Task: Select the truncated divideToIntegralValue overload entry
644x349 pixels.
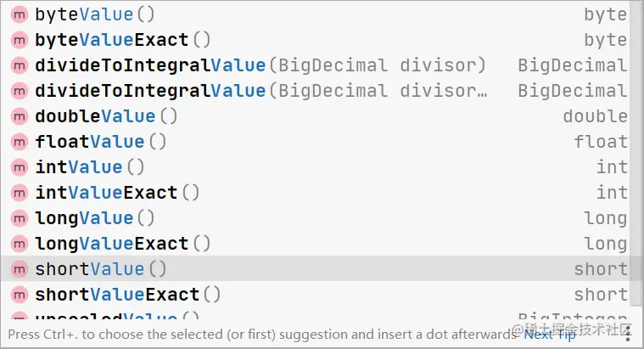Action: click(x=315, y=91)
